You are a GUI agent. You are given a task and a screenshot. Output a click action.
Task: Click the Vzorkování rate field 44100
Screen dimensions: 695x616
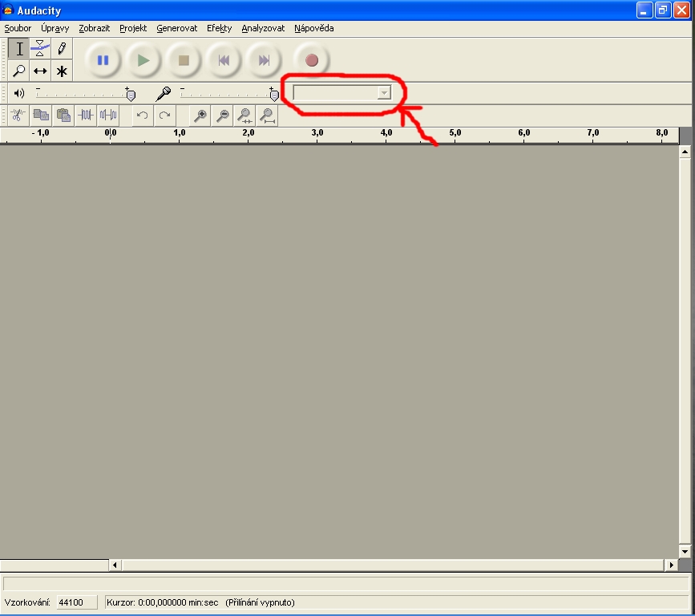77,602
